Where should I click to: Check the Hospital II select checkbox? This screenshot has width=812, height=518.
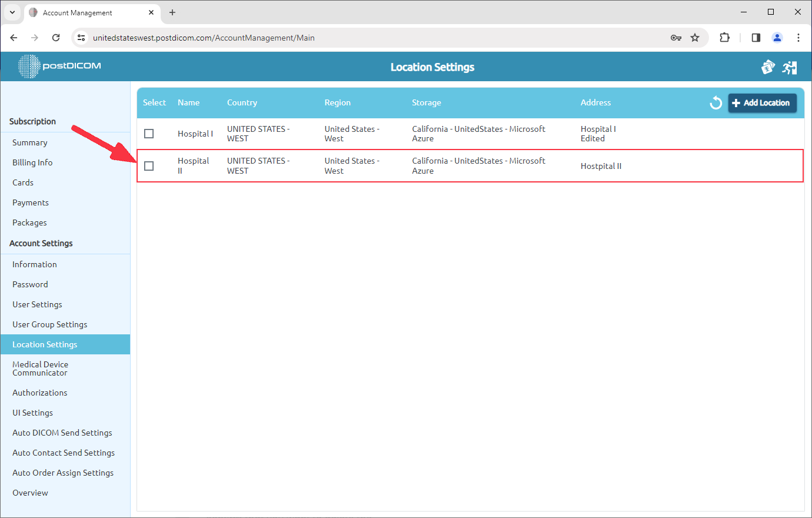149,166
